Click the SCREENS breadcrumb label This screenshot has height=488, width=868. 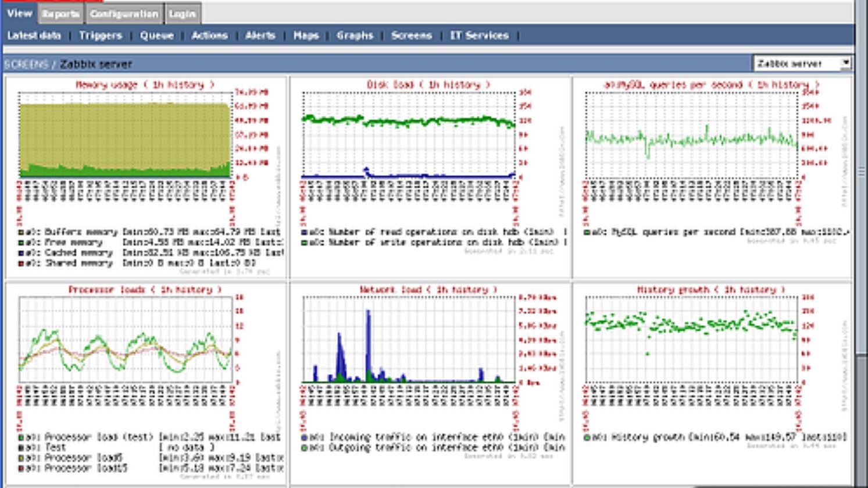coord(27,64)
